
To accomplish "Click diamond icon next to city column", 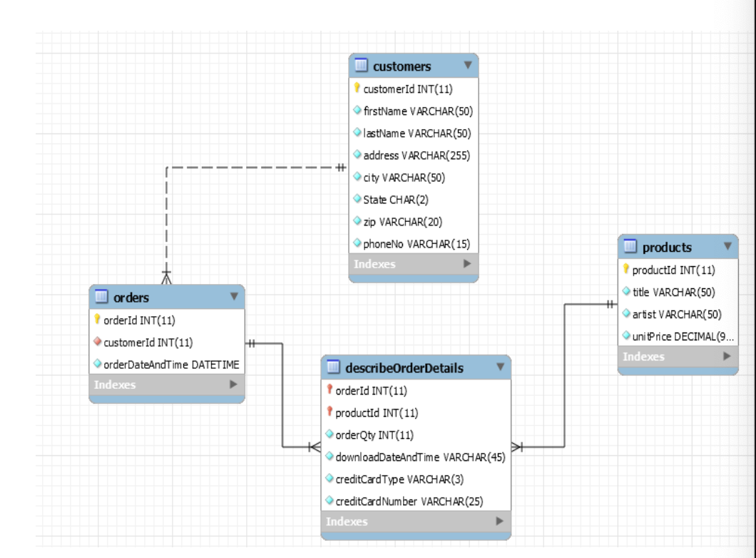I will [x=357, y=176].
